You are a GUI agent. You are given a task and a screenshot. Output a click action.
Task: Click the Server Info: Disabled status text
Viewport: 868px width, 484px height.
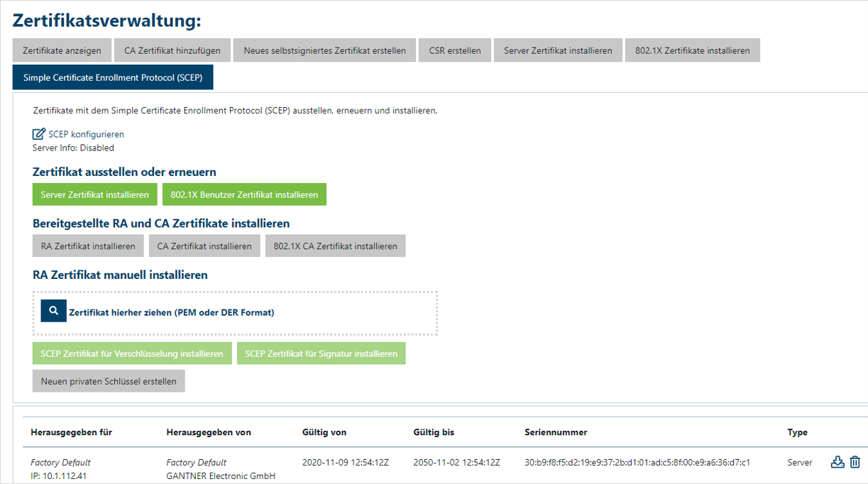(73, 148)
